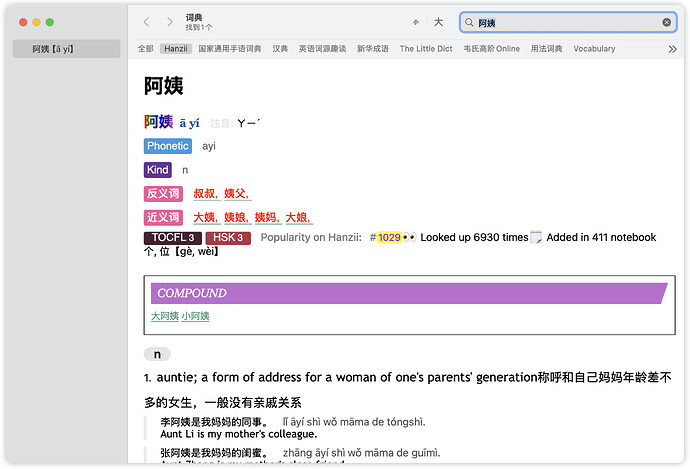This screenshot has height=469, width=690.
Task: Maximize the window with green button
Action: [x=50, y=22]
